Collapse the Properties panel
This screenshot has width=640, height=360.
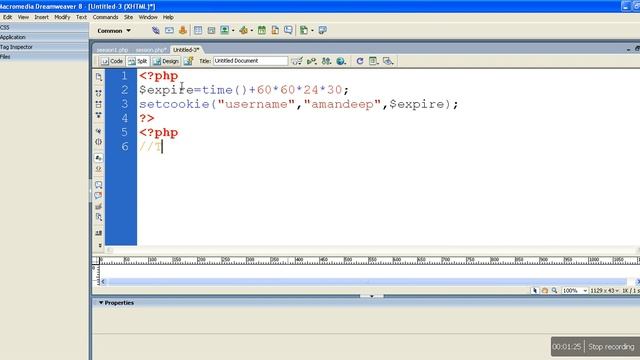[101, 303]
